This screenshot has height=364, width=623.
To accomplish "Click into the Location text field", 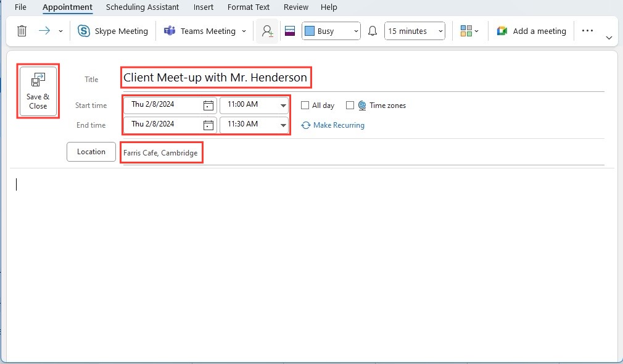I will [363, 153].
